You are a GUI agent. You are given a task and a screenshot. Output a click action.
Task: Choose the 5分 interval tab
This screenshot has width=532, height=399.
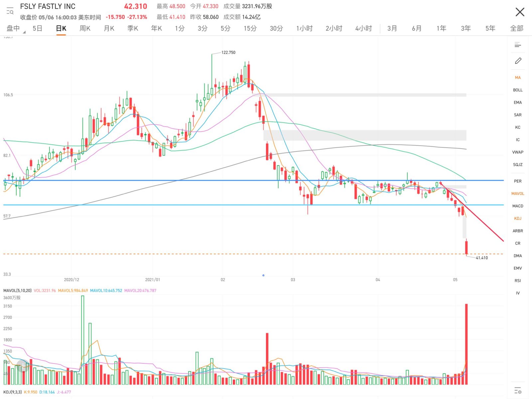click(x=225, y=29)
